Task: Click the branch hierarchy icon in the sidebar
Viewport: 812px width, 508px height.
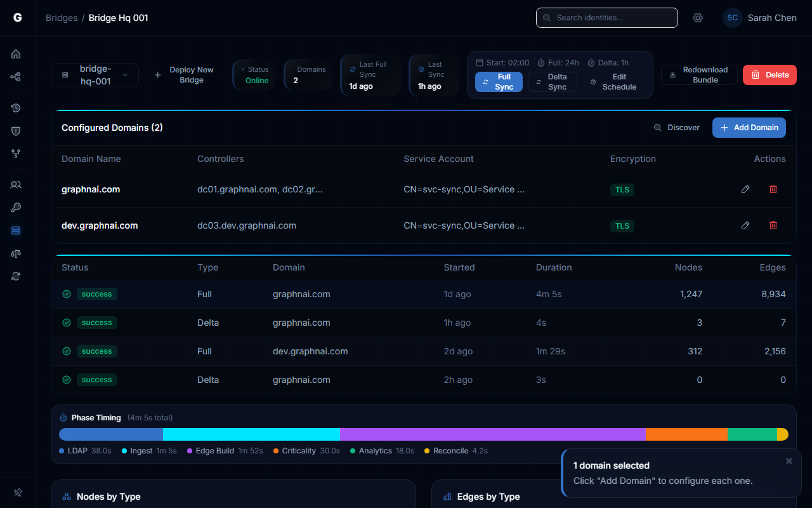Action: (x=16, y=154)
